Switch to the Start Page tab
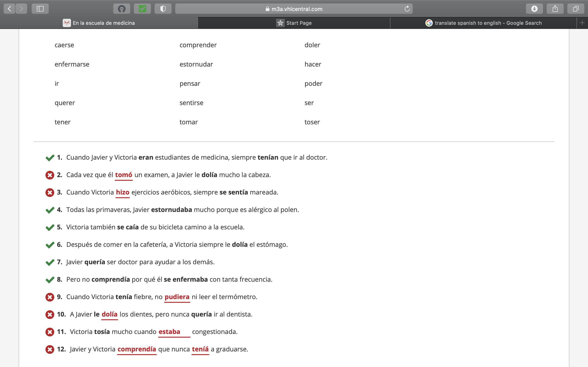 (294, 23)
